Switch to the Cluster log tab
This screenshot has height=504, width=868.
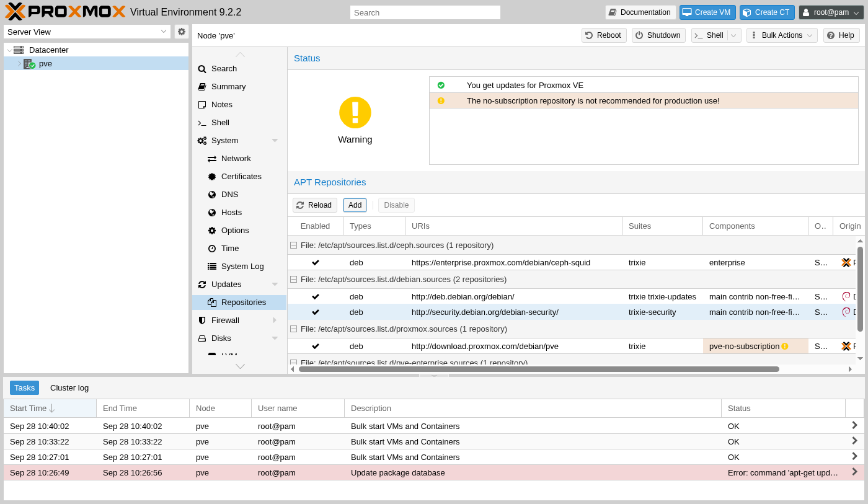(69, 388)
